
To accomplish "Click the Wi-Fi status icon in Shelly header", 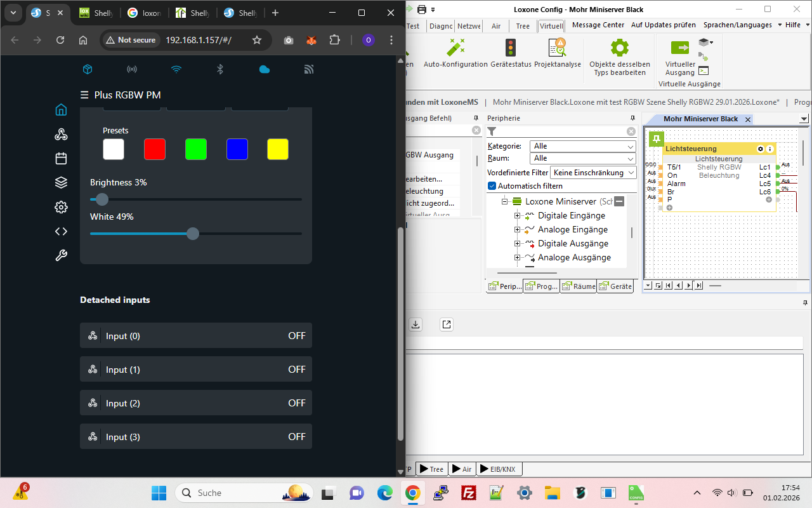I will click(176, 69).
